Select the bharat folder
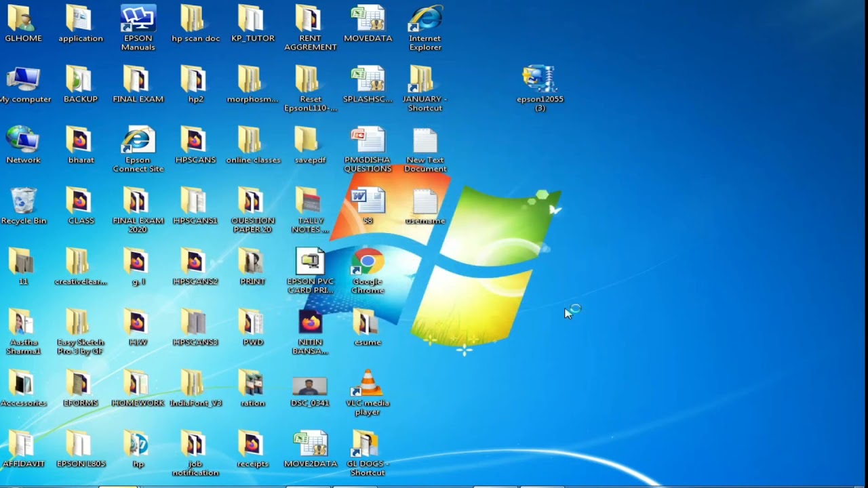The width and height of the screenshot is (868, 488). (80, 145)
